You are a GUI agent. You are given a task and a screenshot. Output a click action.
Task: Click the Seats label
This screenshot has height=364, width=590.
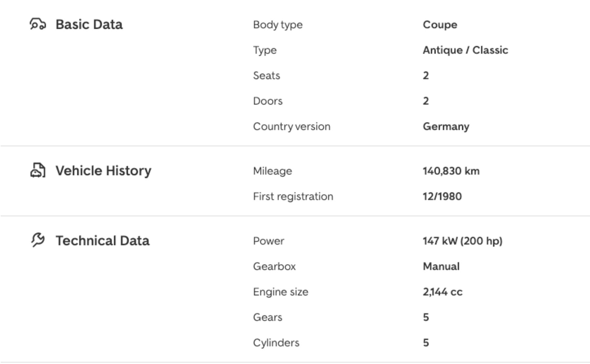tap(266, 76)
